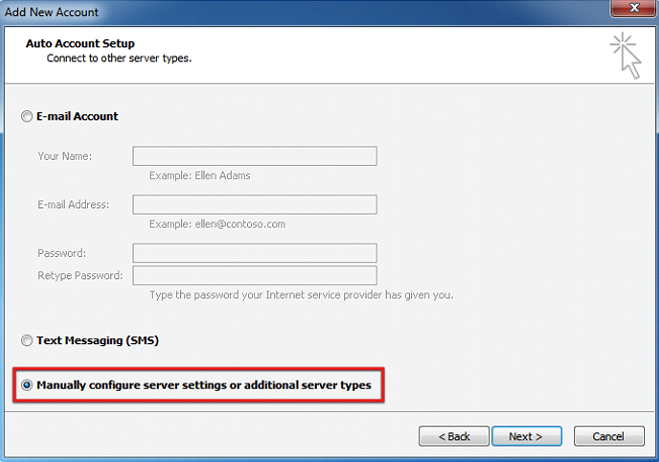Image resolution: width=659 pixels, height=462 pixels.
Task: Select Manually configure server settings radio button
Action: 27,385
